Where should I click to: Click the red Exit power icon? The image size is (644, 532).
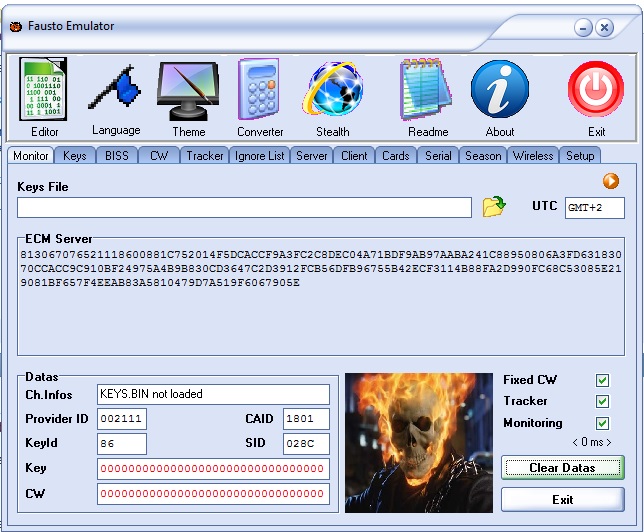[596, 89]
